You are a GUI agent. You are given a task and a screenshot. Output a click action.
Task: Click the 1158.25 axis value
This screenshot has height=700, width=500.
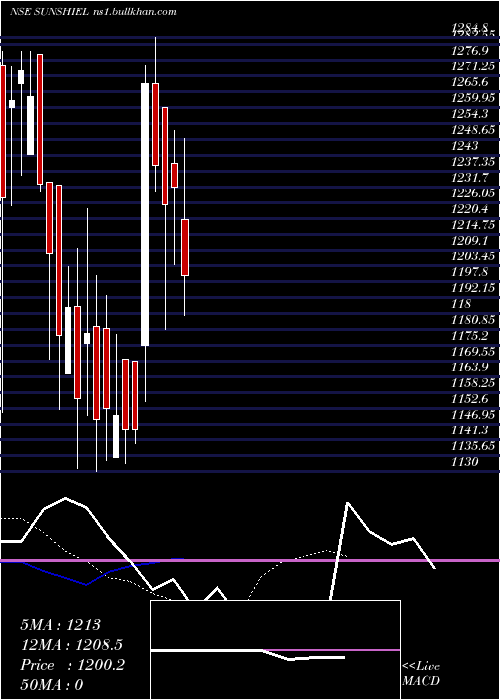click(x=473, y=383)
